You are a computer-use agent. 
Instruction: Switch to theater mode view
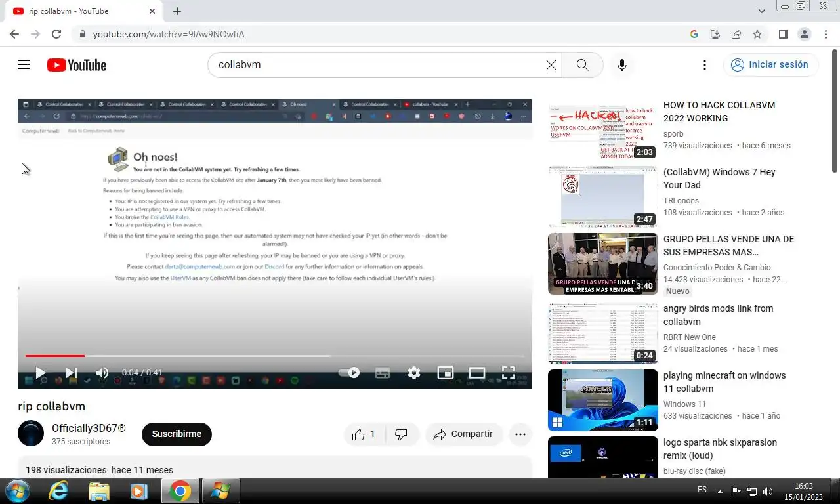[477, 373]
